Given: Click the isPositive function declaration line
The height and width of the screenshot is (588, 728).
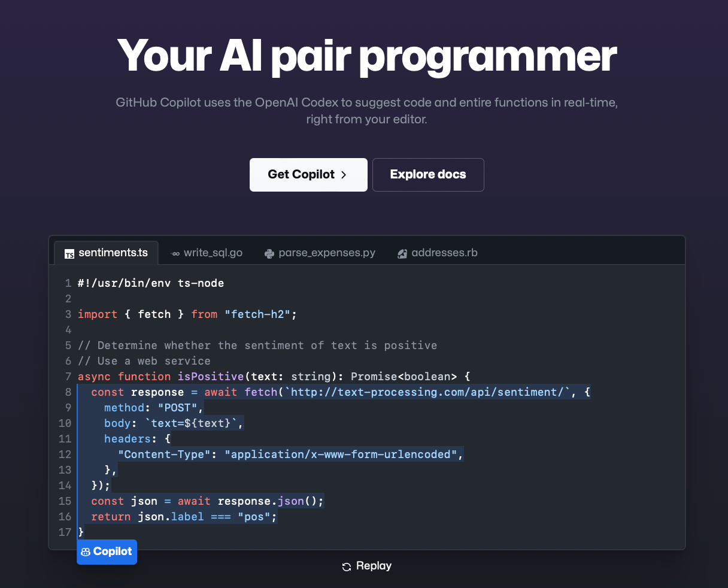Looking at the screenshot, I should [273, 376].
